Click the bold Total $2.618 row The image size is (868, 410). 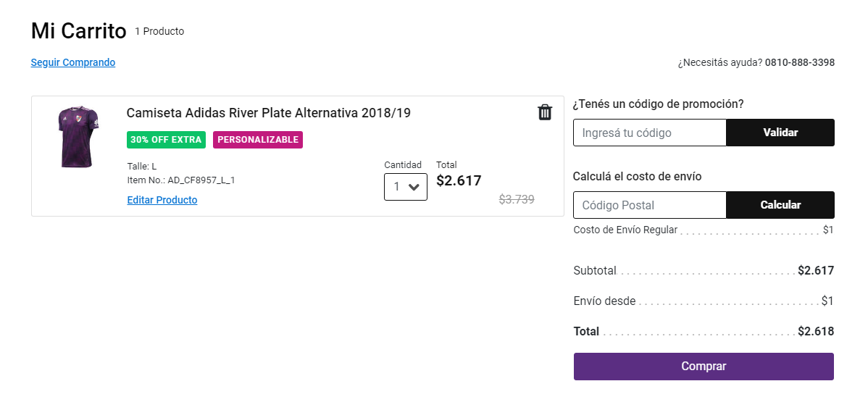704,332
